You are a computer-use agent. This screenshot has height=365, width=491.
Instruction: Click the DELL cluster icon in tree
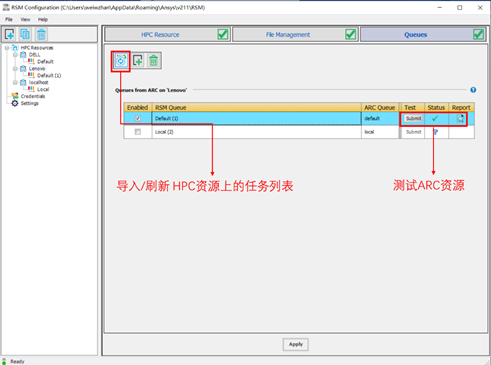[x=23, y=54]
